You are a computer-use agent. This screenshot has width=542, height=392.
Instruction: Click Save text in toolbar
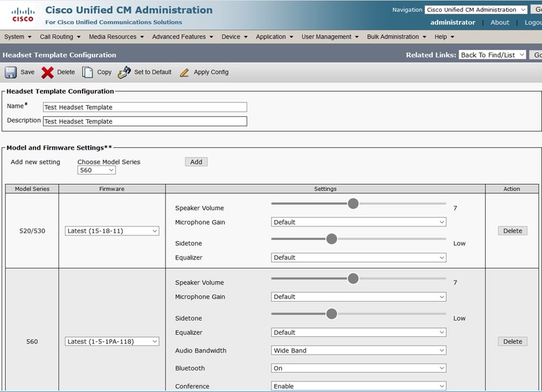[27, 72]
